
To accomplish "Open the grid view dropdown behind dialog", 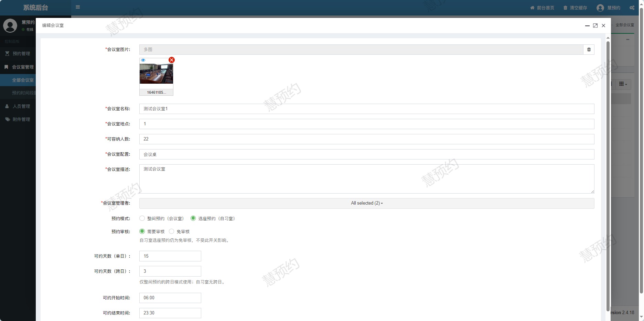I will [623, 84].
